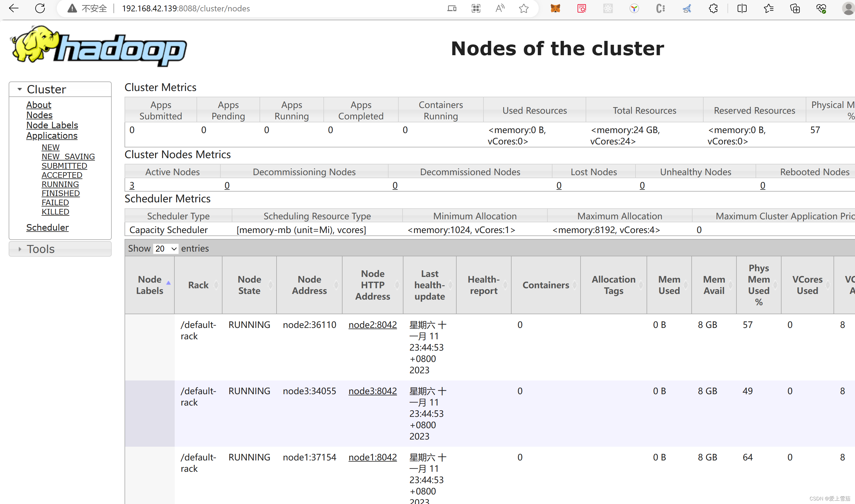Open the Active Nodes count link

[x=132, y=185]
